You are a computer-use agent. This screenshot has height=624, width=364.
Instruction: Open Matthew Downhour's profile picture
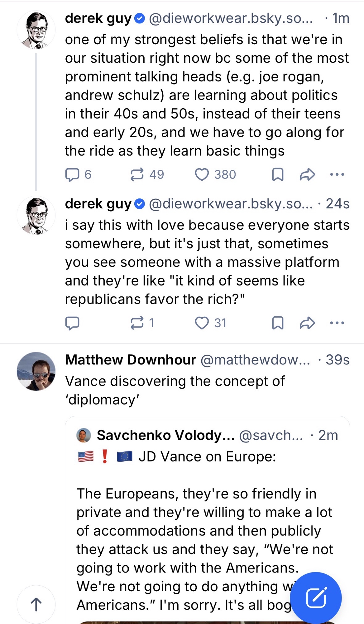pos(36,371)
